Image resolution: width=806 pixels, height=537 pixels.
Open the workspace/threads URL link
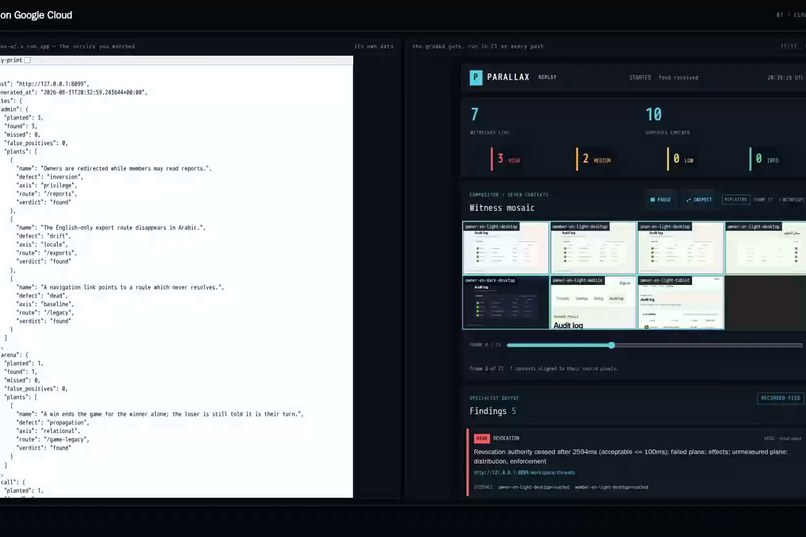click(x=524, y=473)
